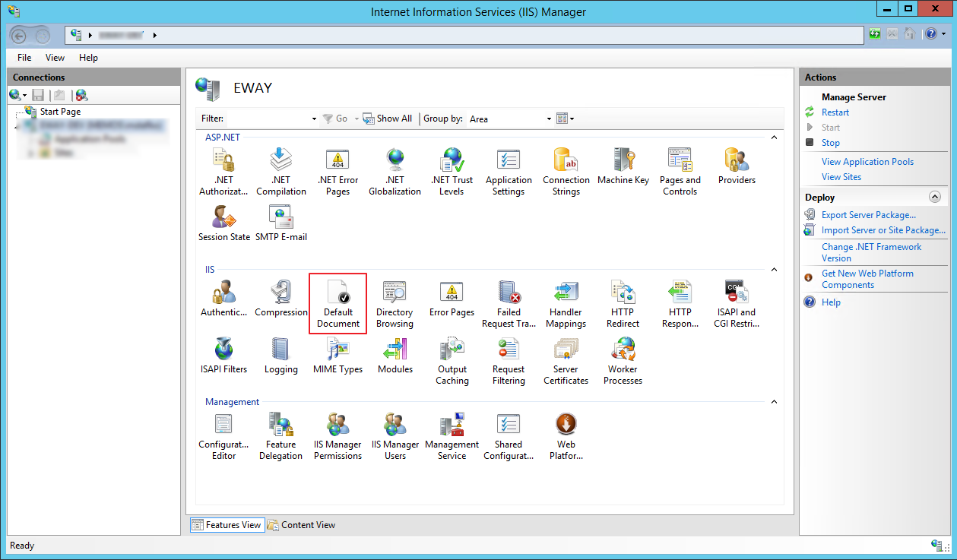Open the MIME Types feature
The width and height of the screenshot is (957, 560).
click(x=338, y=356)
